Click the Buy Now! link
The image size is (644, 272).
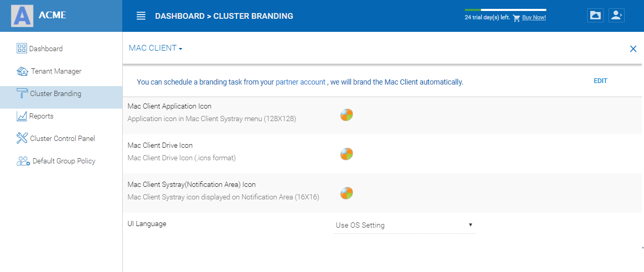click(x=534, y=17)
